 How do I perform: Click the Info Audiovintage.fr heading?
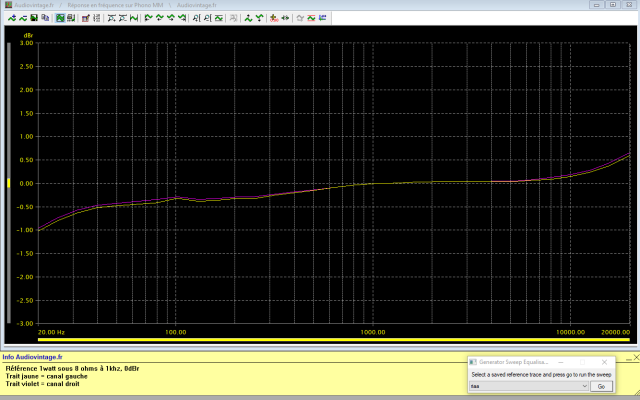pos(32,357)
